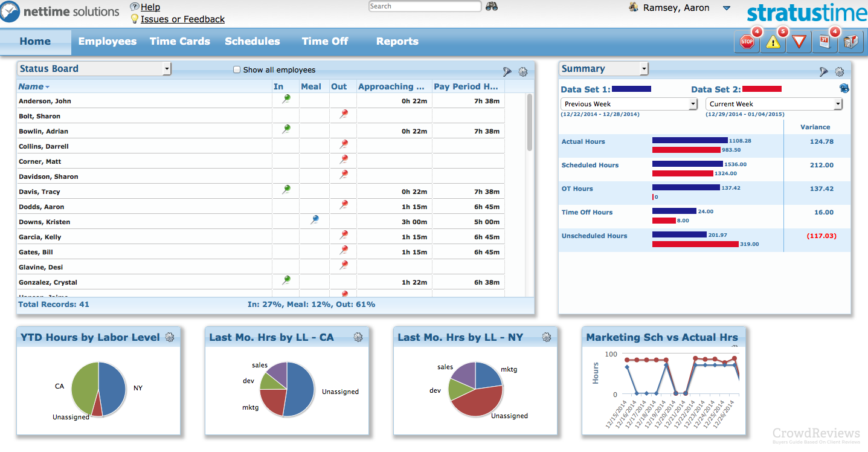Click the Summary refresh globe icon

coord(844,89)
